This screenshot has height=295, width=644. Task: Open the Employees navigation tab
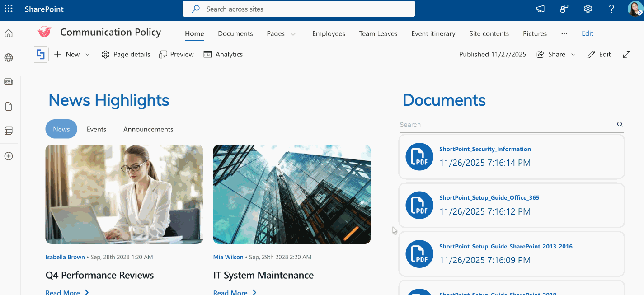[x=329, y=33]
